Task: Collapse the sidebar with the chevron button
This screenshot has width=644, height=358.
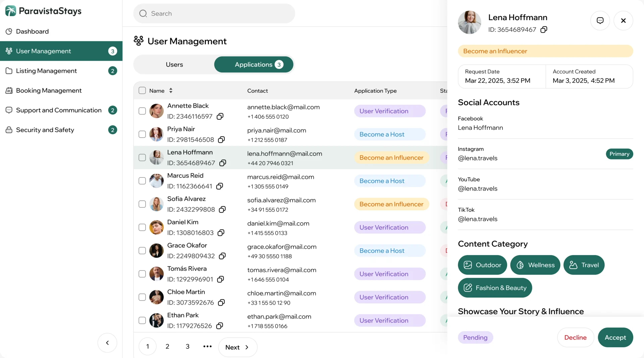Action: (107, 343)
